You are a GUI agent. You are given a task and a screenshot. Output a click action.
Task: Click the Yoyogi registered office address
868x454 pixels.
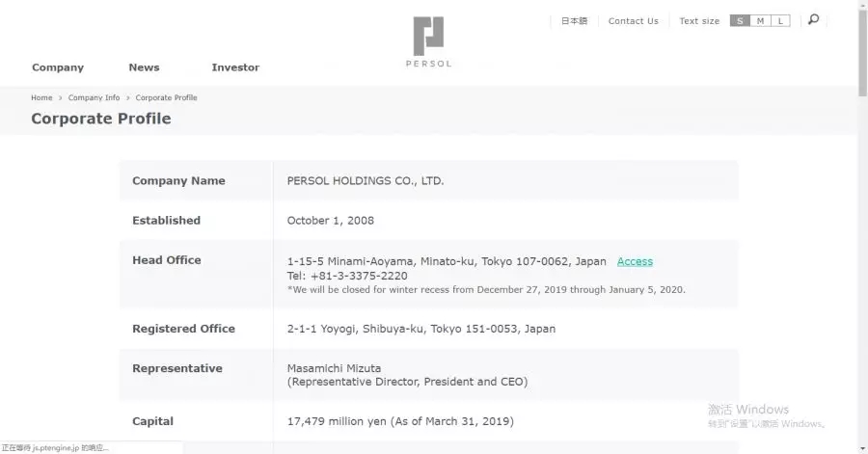[421, 329]
